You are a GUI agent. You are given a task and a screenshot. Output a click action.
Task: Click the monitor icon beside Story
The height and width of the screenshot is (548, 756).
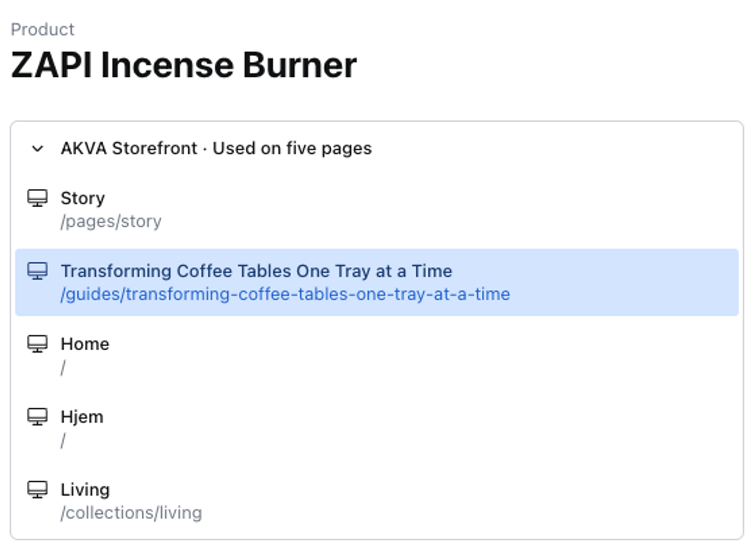pyautogui.click(x=38, y=198)
